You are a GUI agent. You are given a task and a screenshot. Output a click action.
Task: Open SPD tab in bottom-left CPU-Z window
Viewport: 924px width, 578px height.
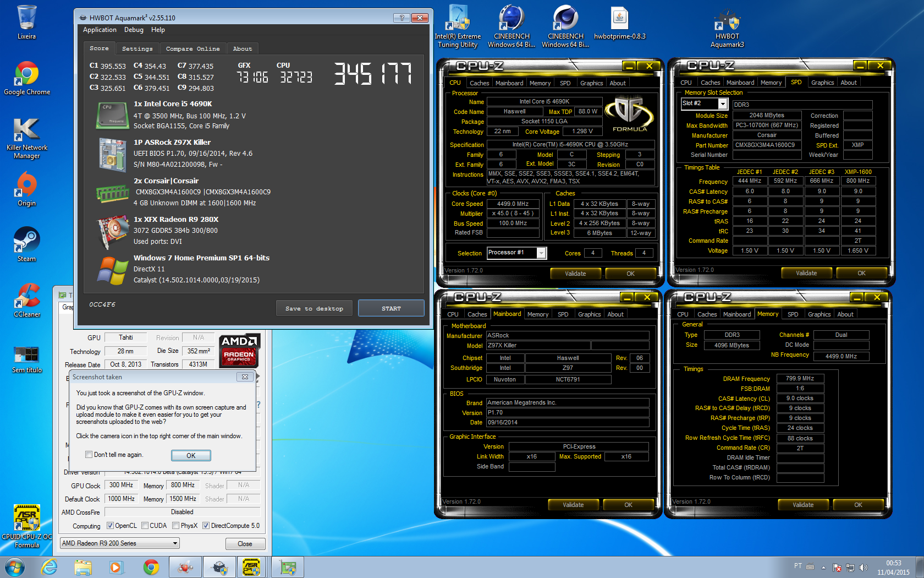(x=563, y=314)
